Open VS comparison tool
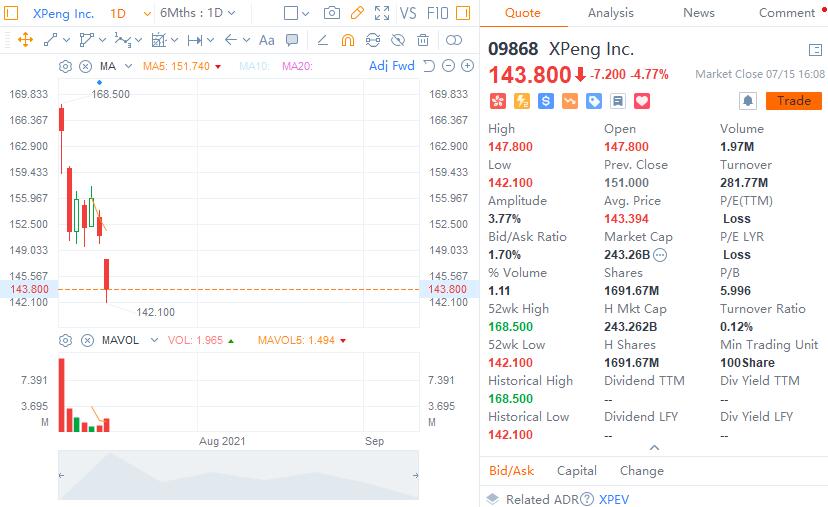The image size is (828, 507). (408, 13)
